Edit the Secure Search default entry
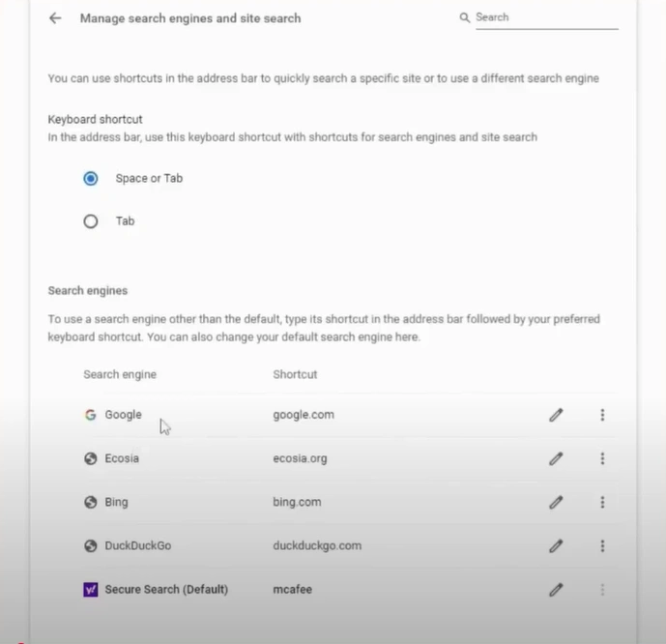Screen dimensions: 666x644 point(556,590)
